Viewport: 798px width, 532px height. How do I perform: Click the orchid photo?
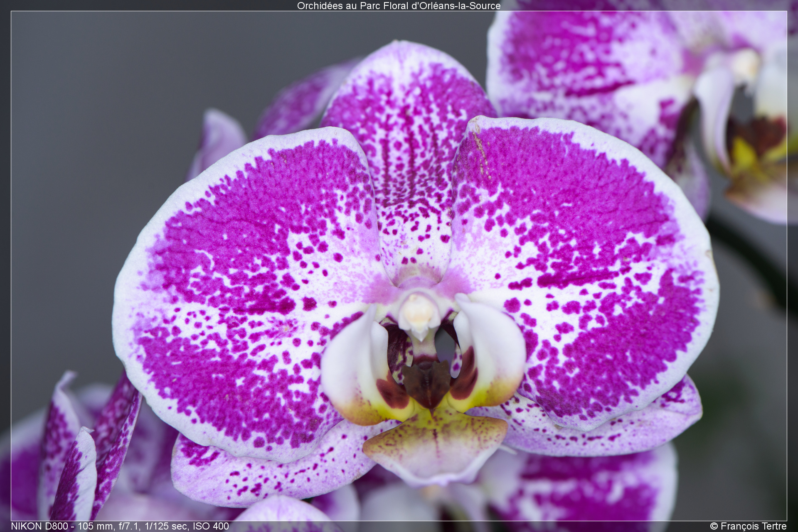click(399, 266)
